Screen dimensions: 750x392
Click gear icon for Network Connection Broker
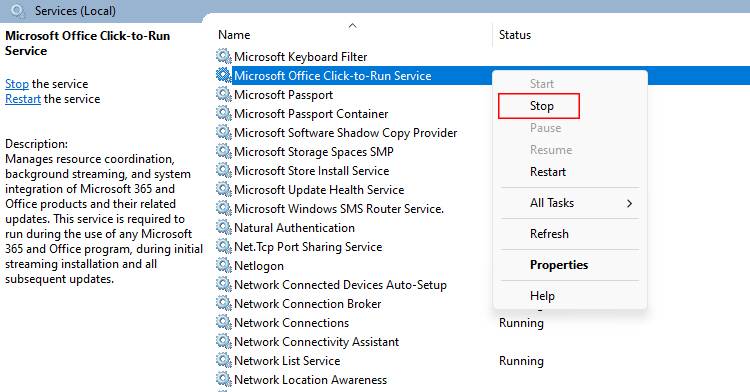(223, 303)
